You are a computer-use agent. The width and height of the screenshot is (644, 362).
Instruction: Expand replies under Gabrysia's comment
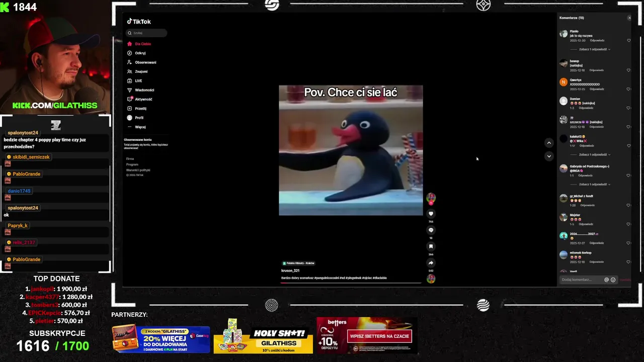pyautogui.click(x=595, y=184)
